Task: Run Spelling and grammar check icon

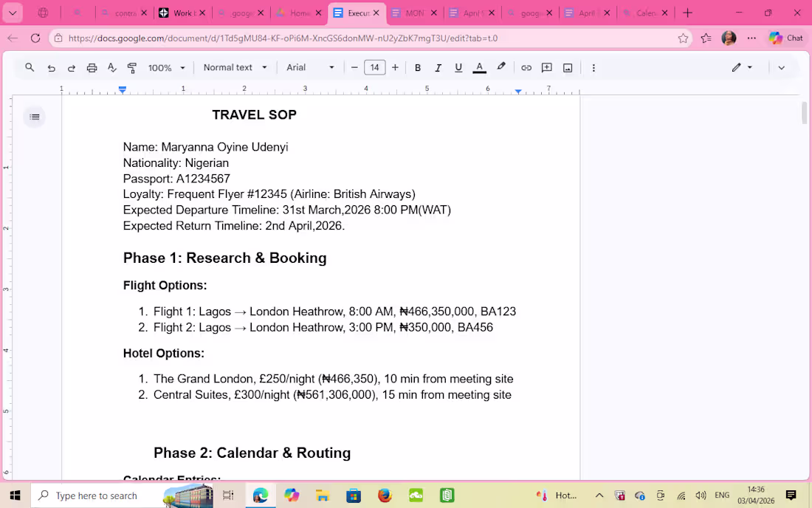Action: [x=112, y=67]
